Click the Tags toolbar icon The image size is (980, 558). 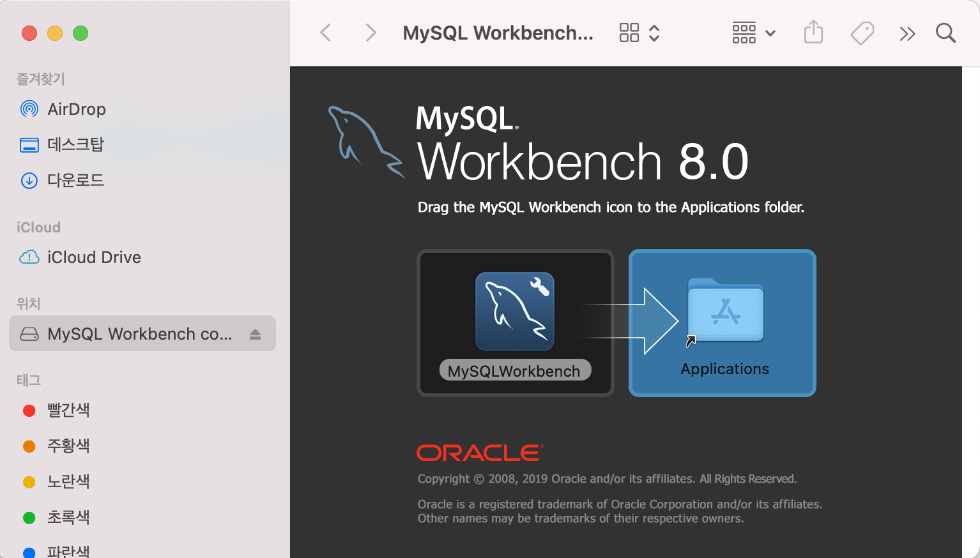pos(862,33)
